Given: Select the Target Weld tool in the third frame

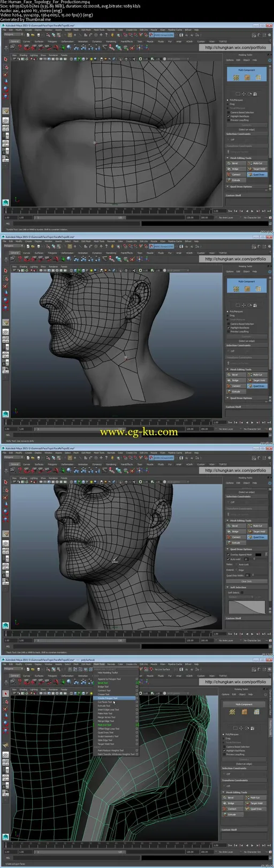Looking at the screenshot, I should click(x=257, y=532).
